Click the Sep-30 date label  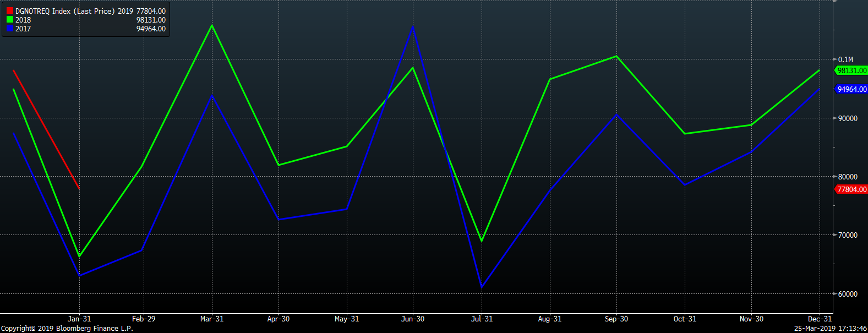[616, 319]
